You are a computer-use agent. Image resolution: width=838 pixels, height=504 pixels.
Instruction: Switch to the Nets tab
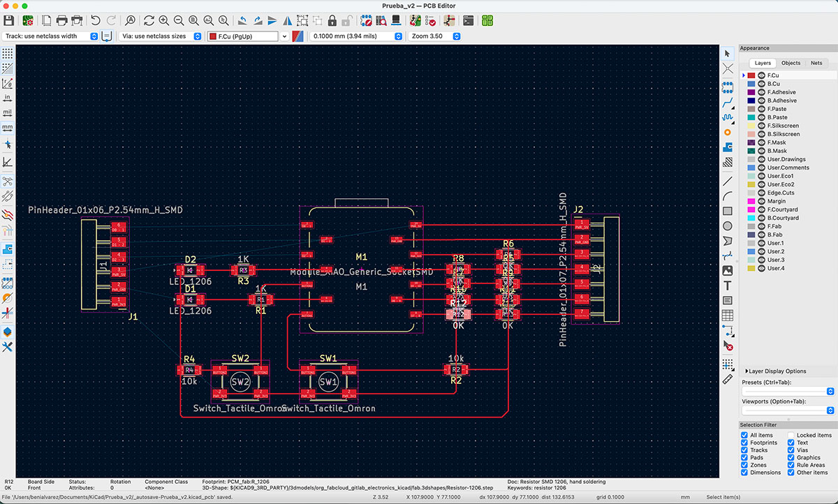coord(816,62)
